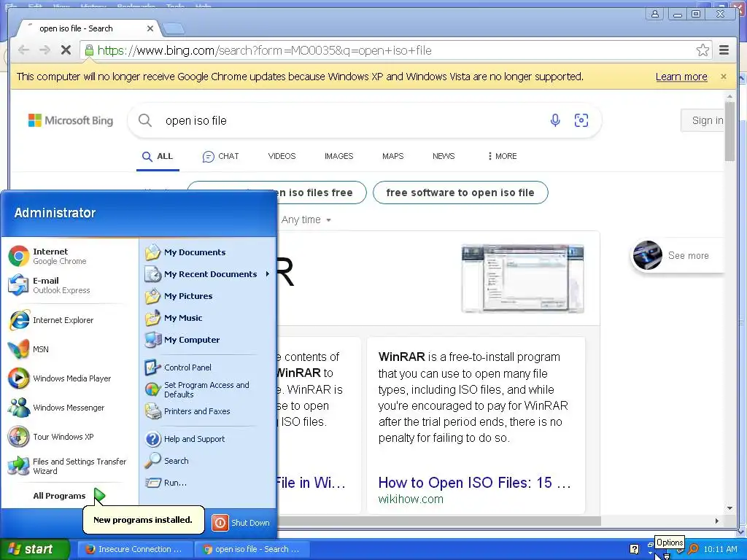Viewport: 747px width, 560px height.
Task: Click the Microsoft Bing logo
Action: click(x=71, y=120)
